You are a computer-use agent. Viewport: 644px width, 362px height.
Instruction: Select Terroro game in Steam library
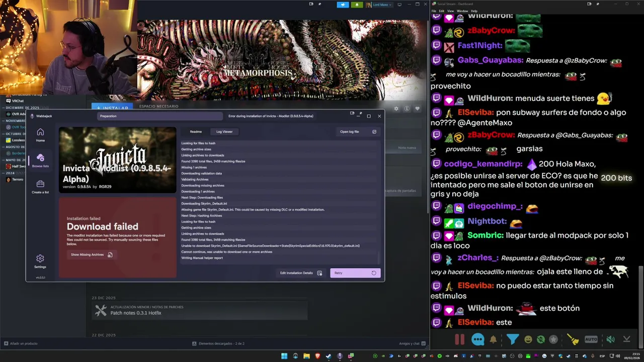point(18,179)
